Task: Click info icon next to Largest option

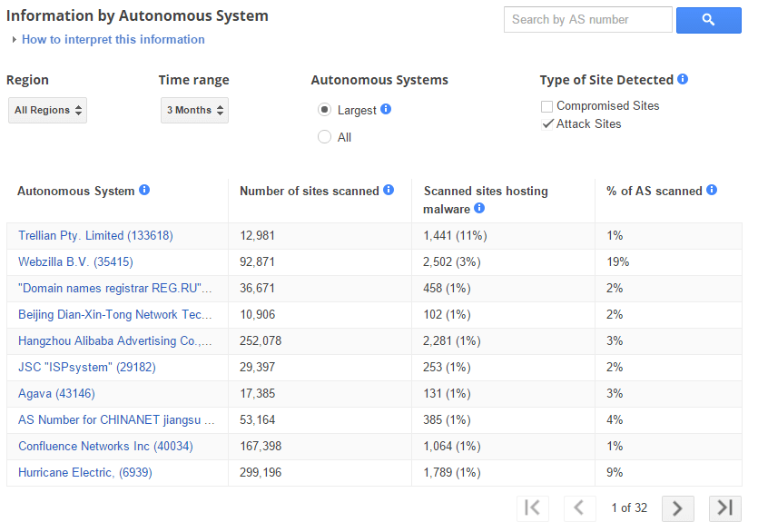Action: (x=386, y=109)
